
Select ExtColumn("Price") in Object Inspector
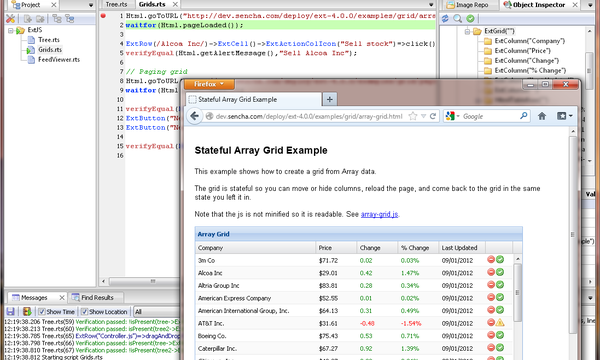pyautogui.click(x=522, y=51)
